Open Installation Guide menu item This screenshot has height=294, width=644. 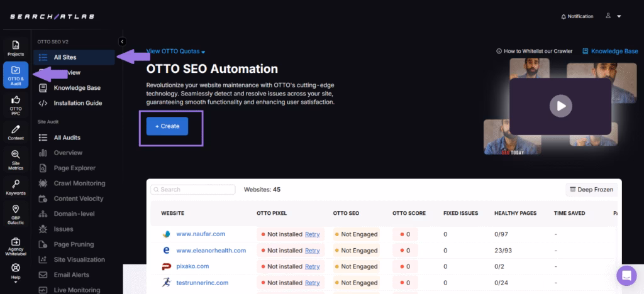point(77,103)
